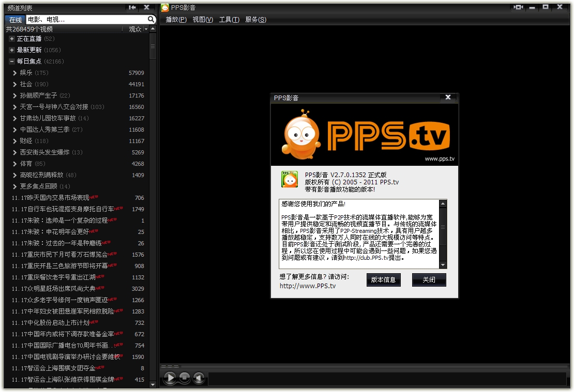
Task: Expand the 娱乐 subcategory
Action: [14, 73]
